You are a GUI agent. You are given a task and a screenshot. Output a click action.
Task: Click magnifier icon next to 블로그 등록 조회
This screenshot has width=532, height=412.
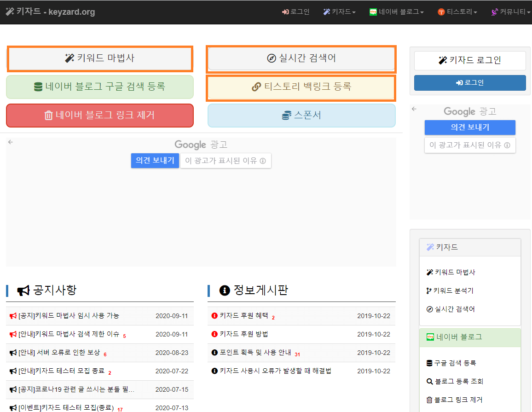[x=429, y=382]
